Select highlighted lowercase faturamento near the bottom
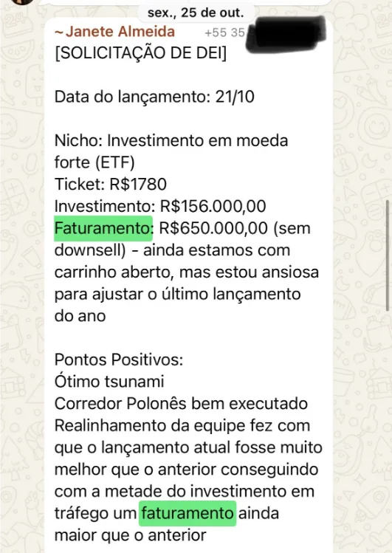This screenshot has height=553, width=392. coord(188,513)
